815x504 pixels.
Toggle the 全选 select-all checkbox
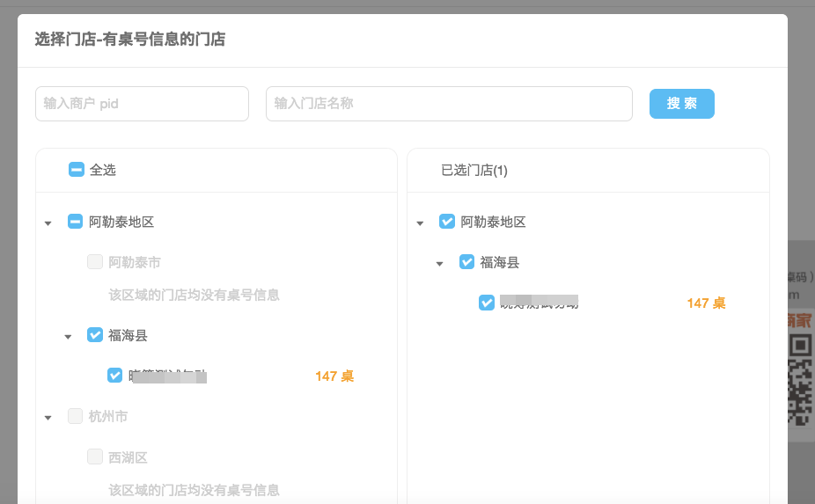77,170
